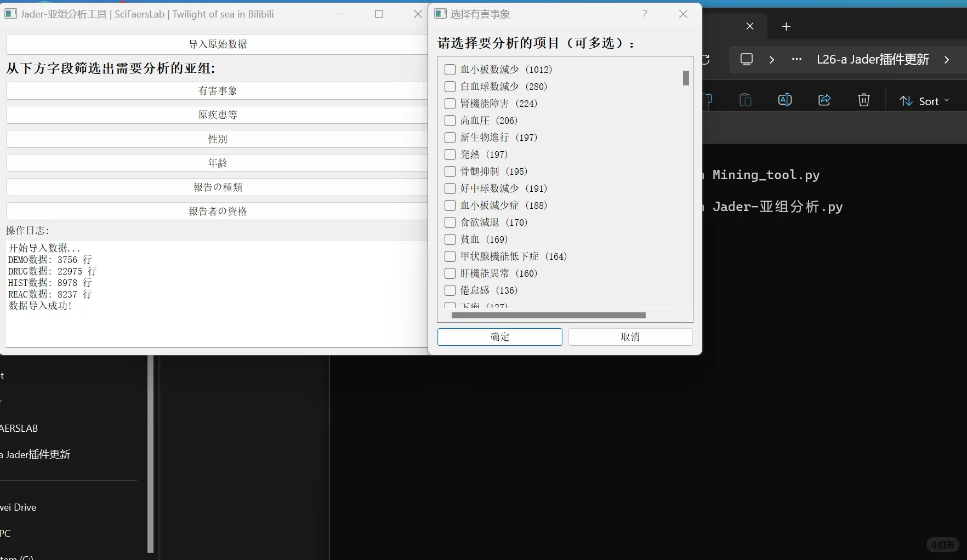
Task: Select the L26-a Jader插件更新 breadcrumb item
Action: 872,59
